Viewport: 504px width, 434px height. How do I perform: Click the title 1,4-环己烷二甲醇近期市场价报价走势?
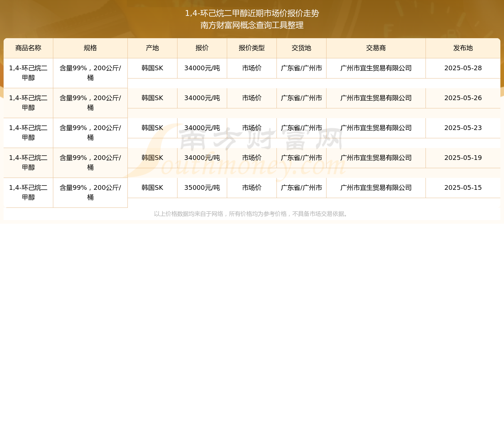(x=252, y=13)
